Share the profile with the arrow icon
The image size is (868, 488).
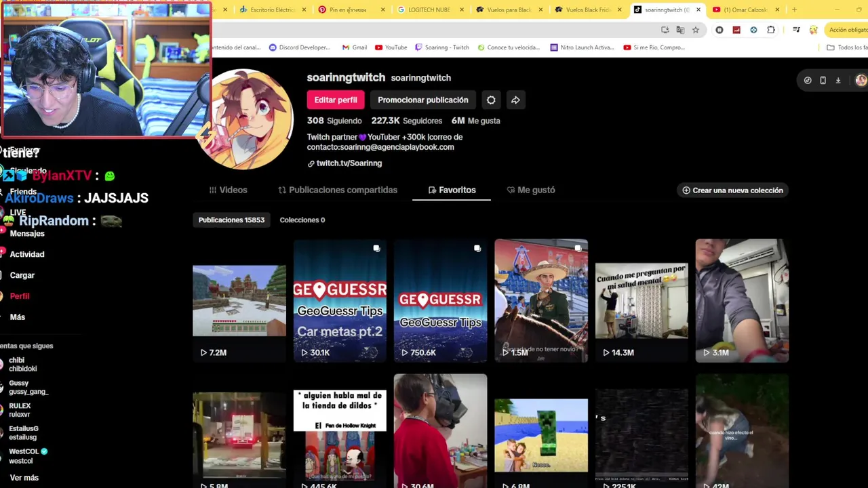pos(515,100)
